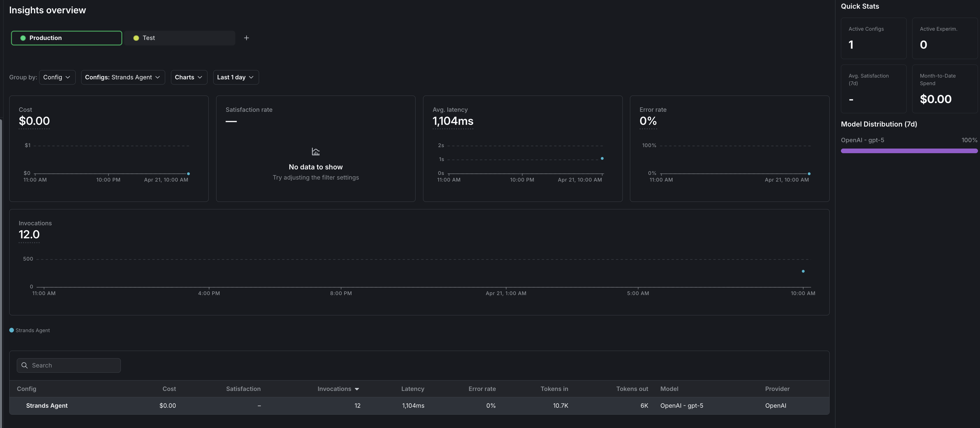Open the Configs: Strands Agent filter dropdown
980x428 pixels.
[123, 77]
